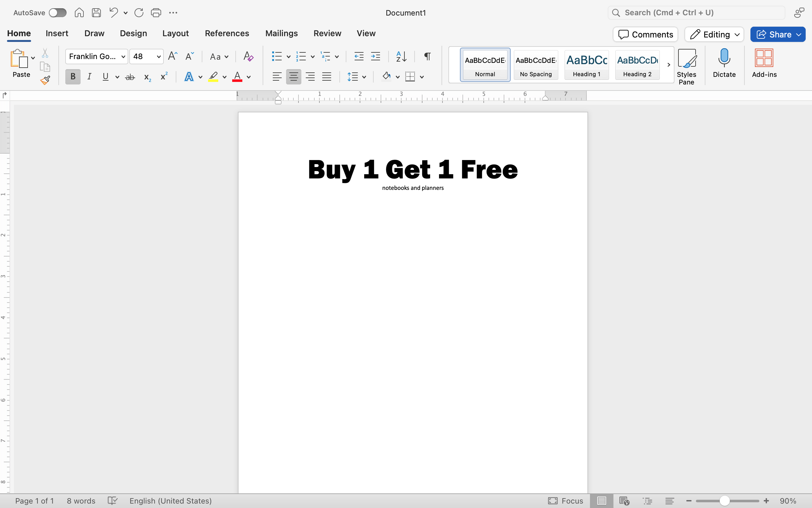Click the zoom slider handle in status bar
This screenshot has height=508, width=812.
pos(725,501)
